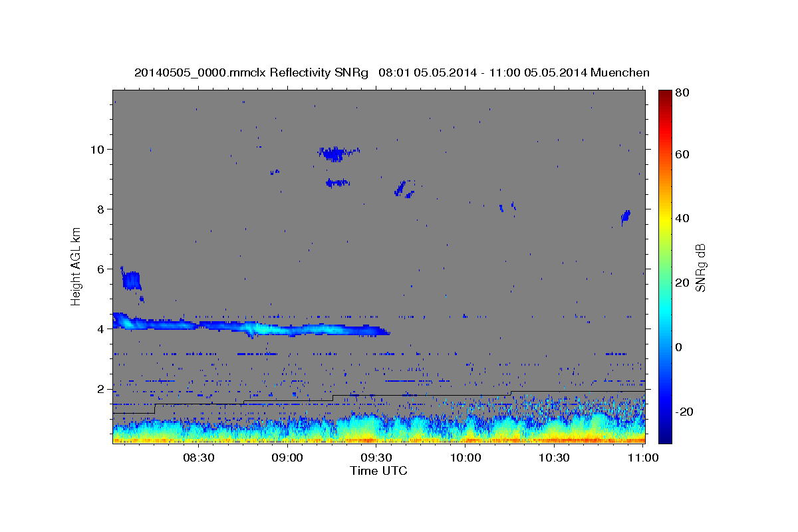Click the 10:00 time tick label
The width and height of the screenshot is (798, 532).
[x=465, y=458]
